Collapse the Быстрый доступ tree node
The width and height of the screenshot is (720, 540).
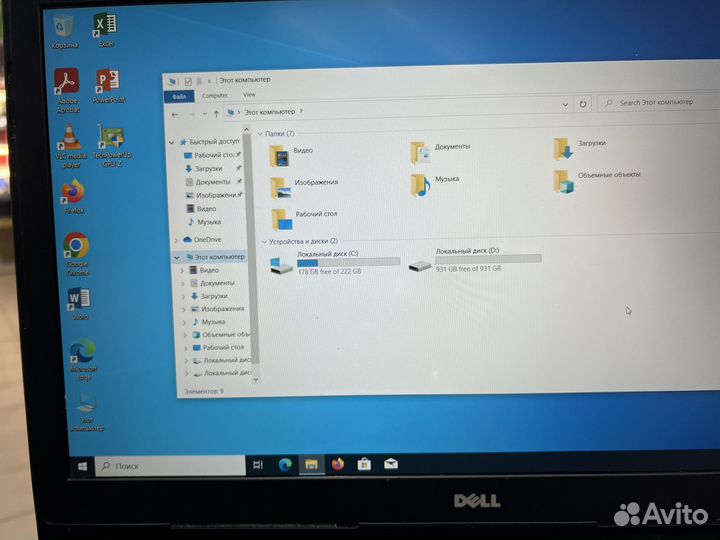pyautogui.click(x=172, y=143)
